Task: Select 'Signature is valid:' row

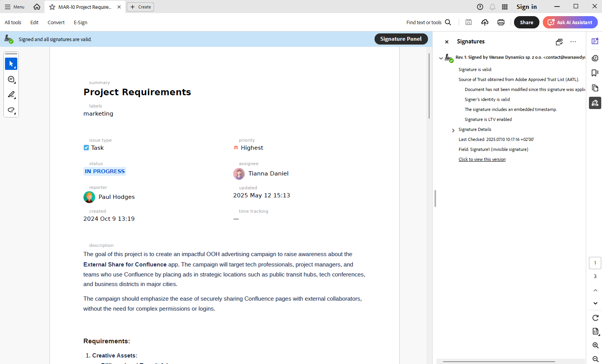Action: [x=475, y=69]
